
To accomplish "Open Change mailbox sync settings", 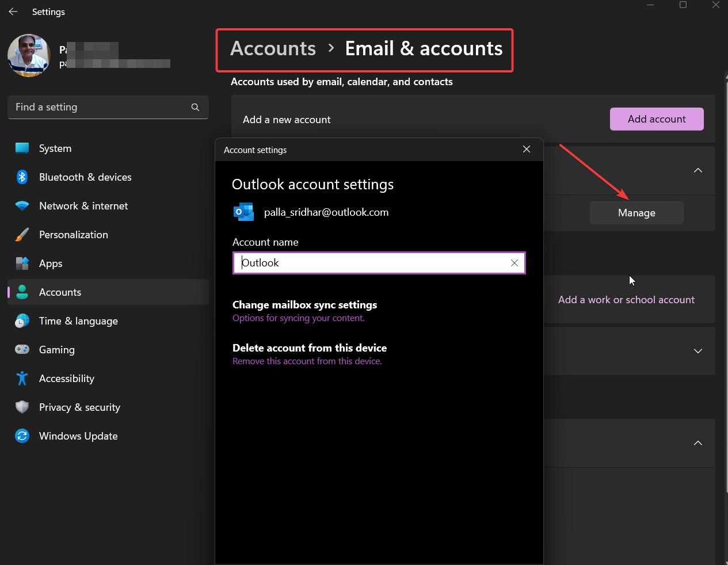I will [304, 311].
